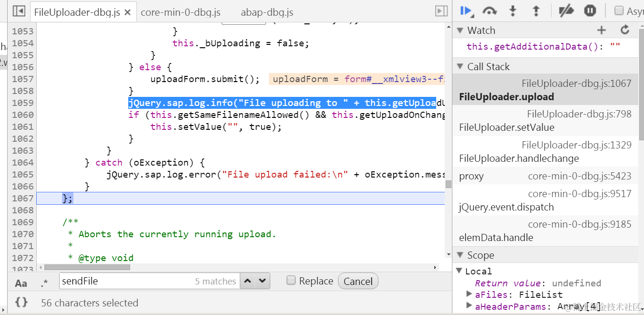Toggle pause on exceptions

pos(590,10)
